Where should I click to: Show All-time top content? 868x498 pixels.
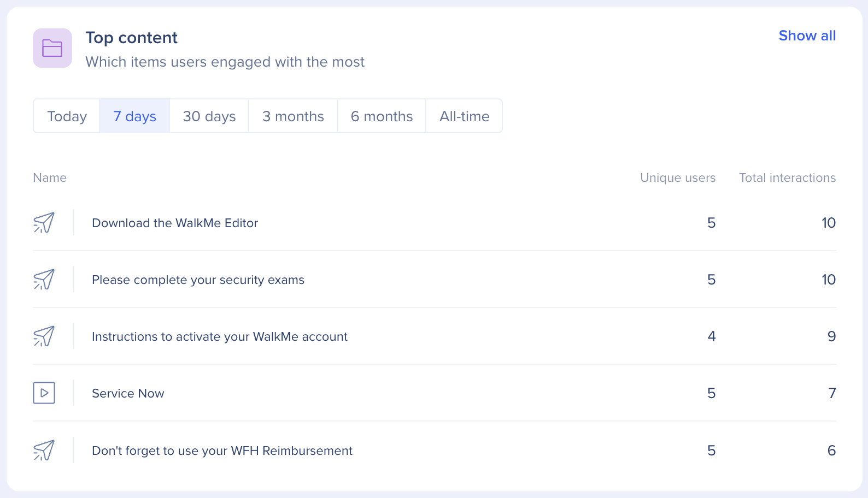tap(464, 116)
